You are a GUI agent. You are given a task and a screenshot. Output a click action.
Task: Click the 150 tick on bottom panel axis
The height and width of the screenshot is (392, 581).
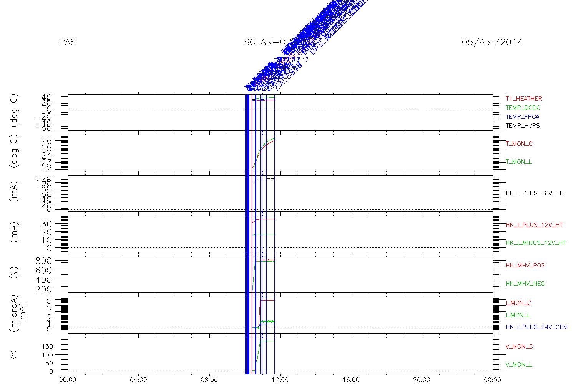(x=47, y=346)
